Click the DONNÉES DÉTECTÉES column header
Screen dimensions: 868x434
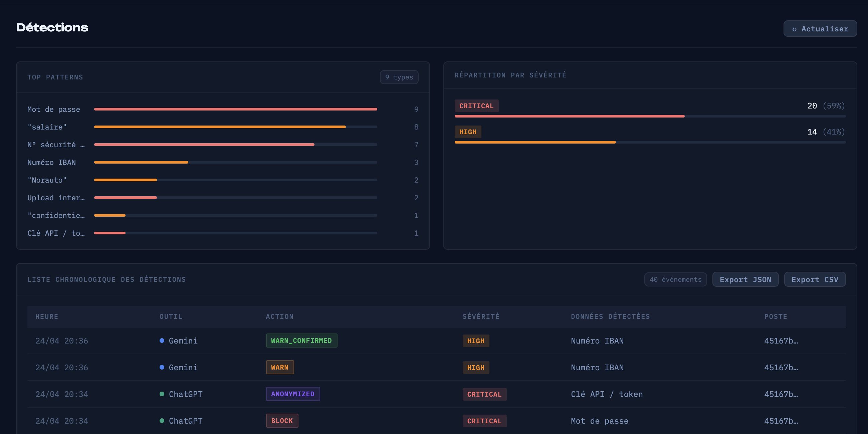pyautogui.click(x=610, y=316)
